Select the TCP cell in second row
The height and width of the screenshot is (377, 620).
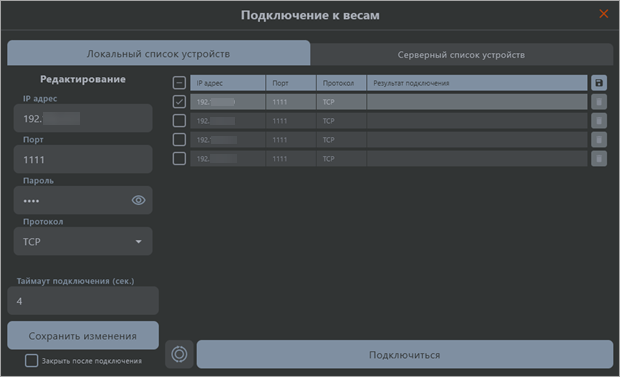tap(341, 121)
